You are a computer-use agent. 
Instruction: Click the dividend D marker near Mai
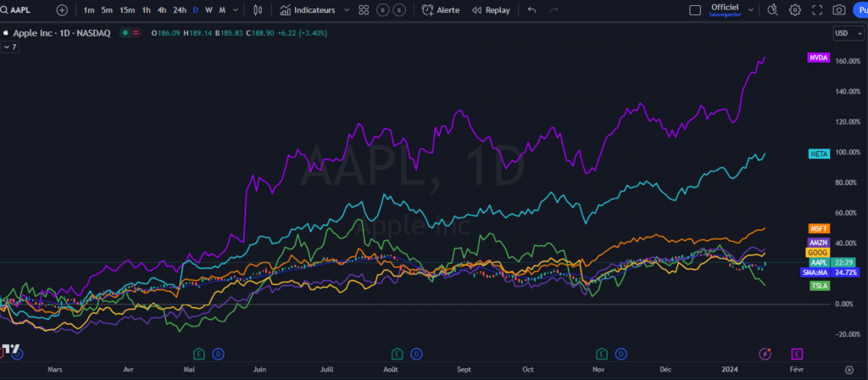tap(219, 354)
